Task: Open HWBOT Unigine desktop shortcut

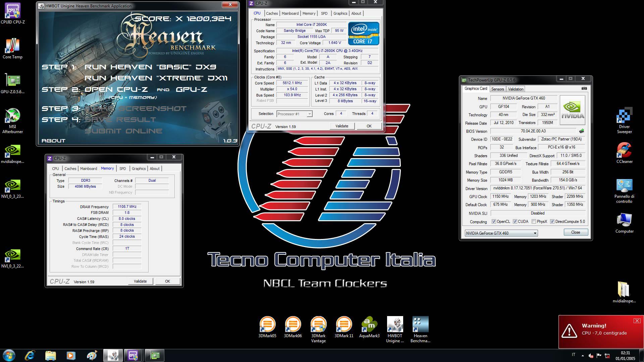Action: [x=395, y=329]
